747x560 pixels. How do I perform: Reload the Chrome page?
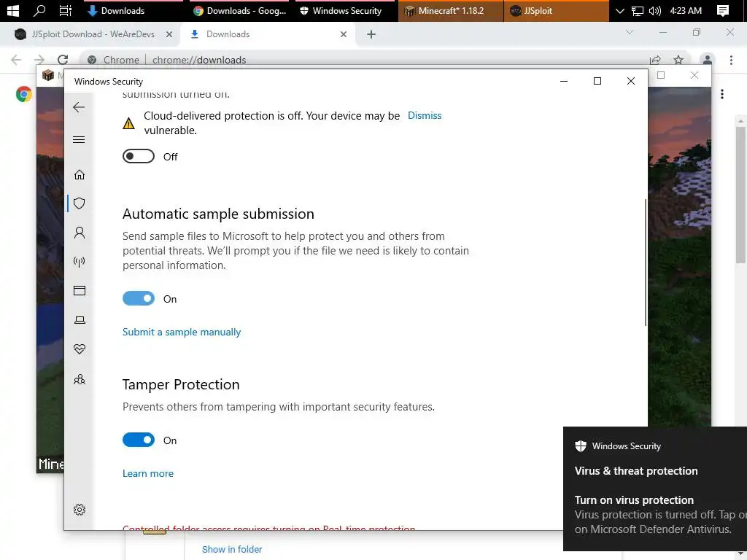click(x=63, y=60)
